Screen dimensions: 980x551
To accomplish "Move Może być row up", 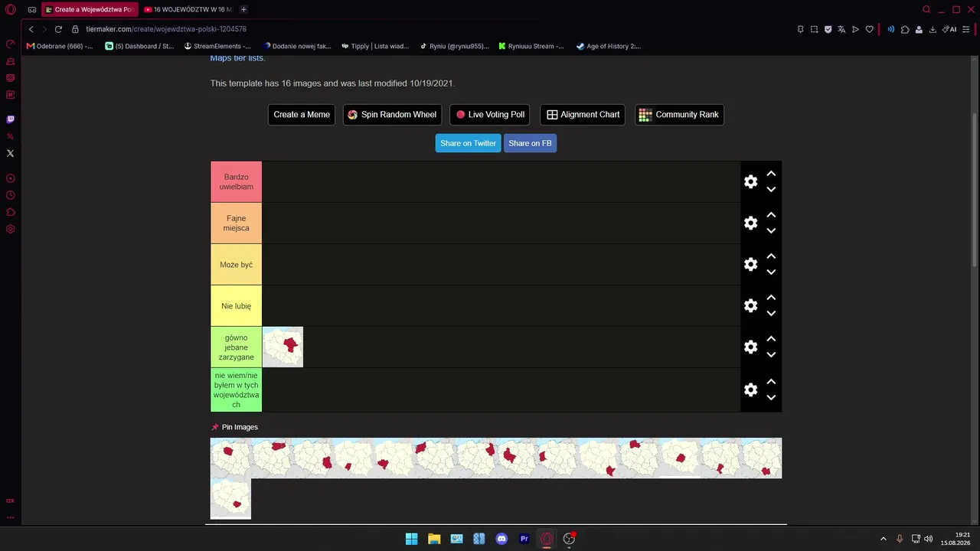I will click(771, 256).
